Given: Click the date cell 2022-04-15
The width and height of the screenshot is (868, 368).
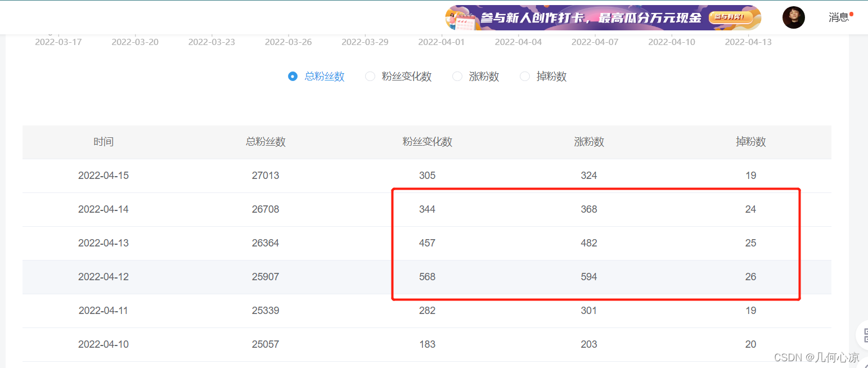Looking at the screenshot, I should coord(104,176).
